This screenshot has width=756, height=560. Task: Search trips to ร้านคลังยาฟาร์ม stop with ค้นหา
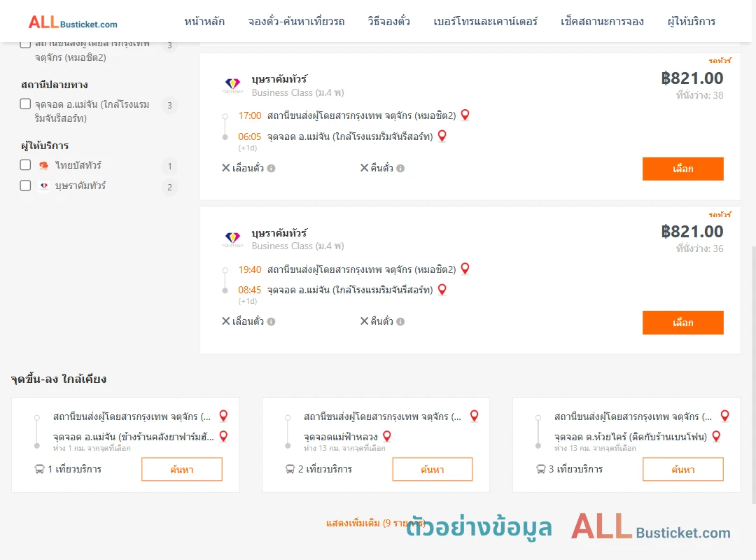(182, 469)
